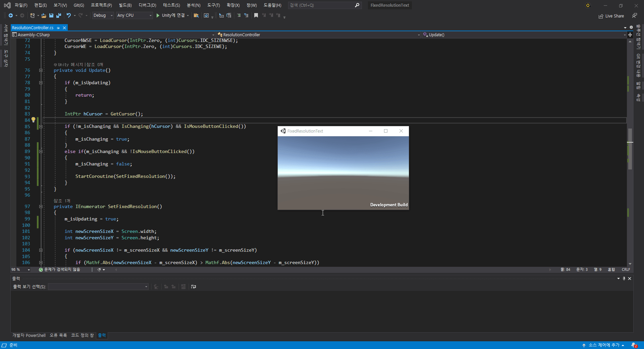Switch to the 코드 정의 창 tab
The width and height of the screenshot is (644, 349).
pyautogui.click(x=82, y=335)
